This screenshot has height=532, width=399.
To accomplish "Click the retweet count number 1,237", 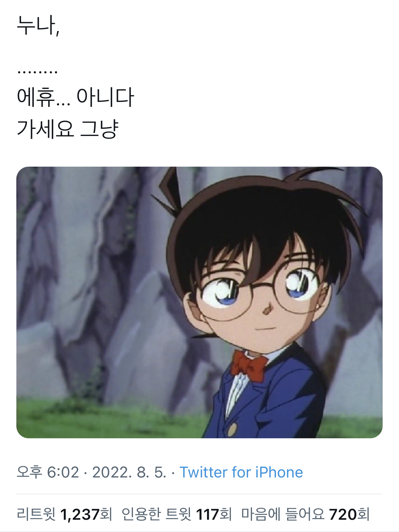I will [79, 514].
